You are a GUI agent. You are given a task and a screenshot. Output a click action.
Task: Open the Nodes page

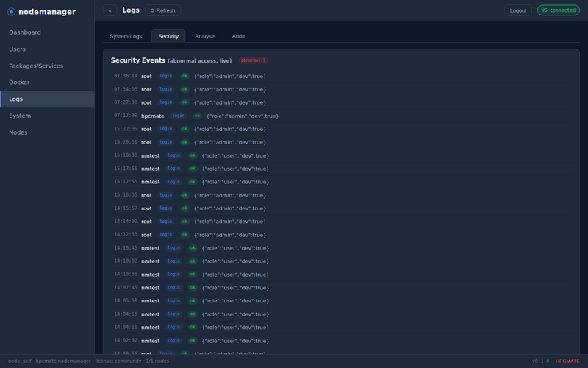[x=47, y=132]
